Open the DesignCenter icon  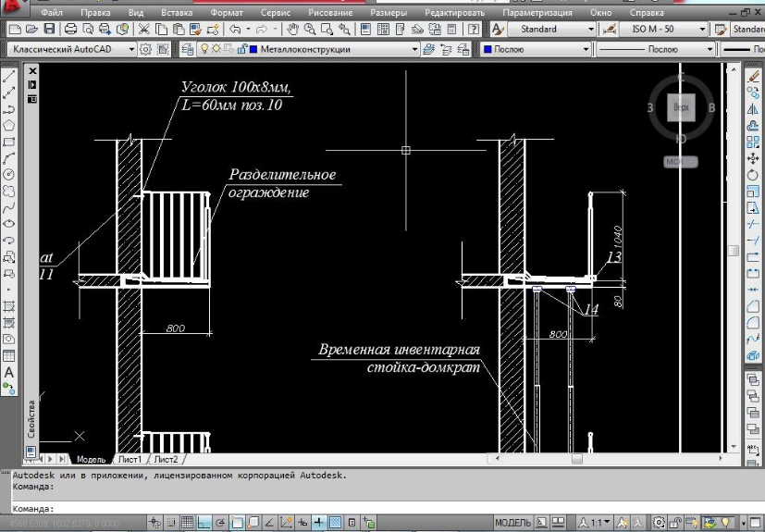click(x=383, y=30)
